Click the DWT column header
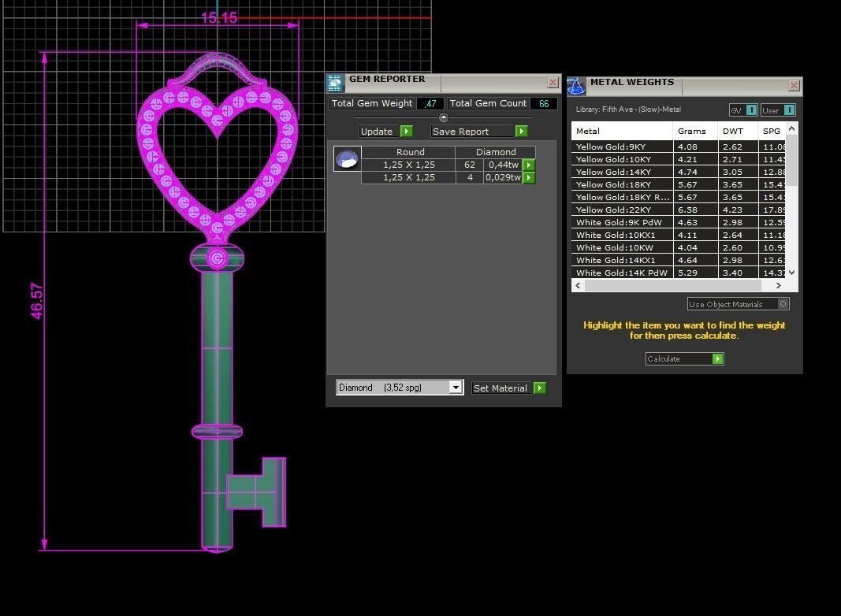This screenshot has height=616, width=841. 738,131
